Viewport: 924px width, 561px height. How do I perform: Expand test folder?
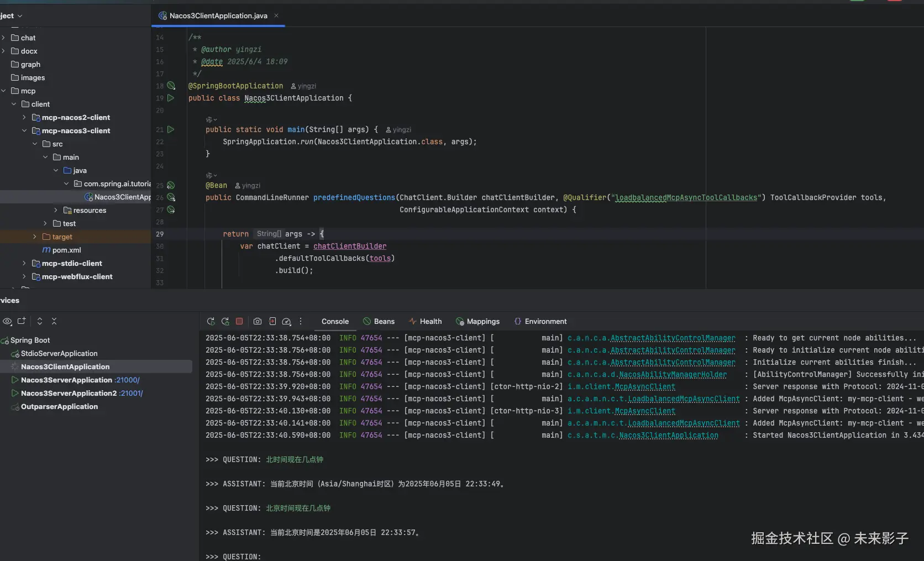pyautogui.click(x=45, y=223)
